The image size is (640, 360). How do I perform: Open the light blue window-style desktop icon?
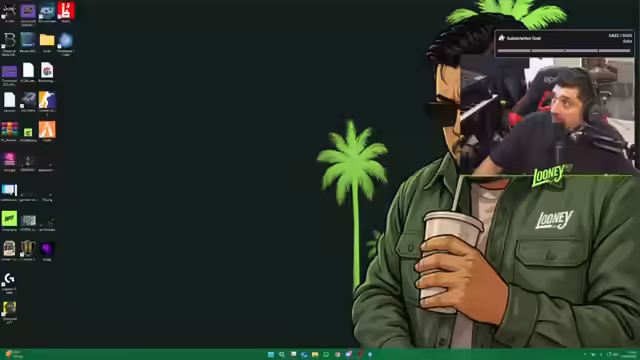point(9,190)
